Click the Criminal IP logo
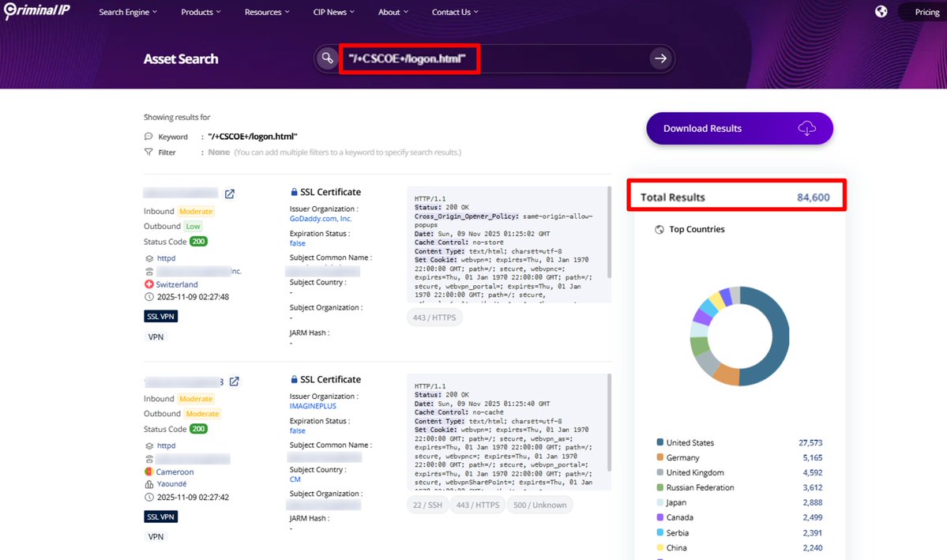The image size is (947, 560). (x=37, y=11)
